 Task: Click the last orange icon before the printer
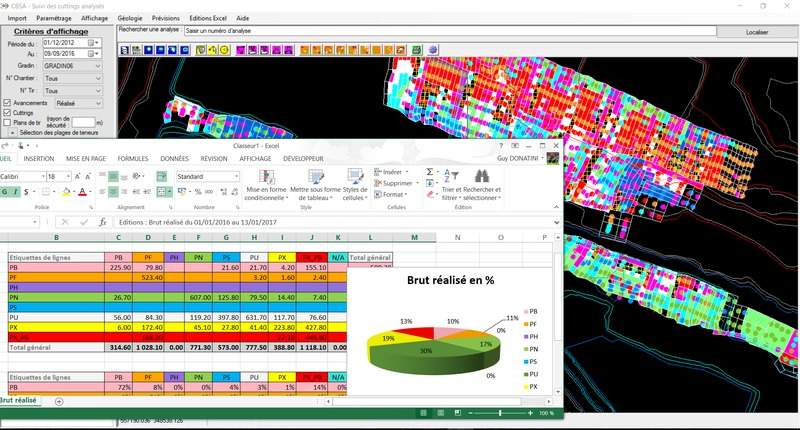[x=401, y=50]
